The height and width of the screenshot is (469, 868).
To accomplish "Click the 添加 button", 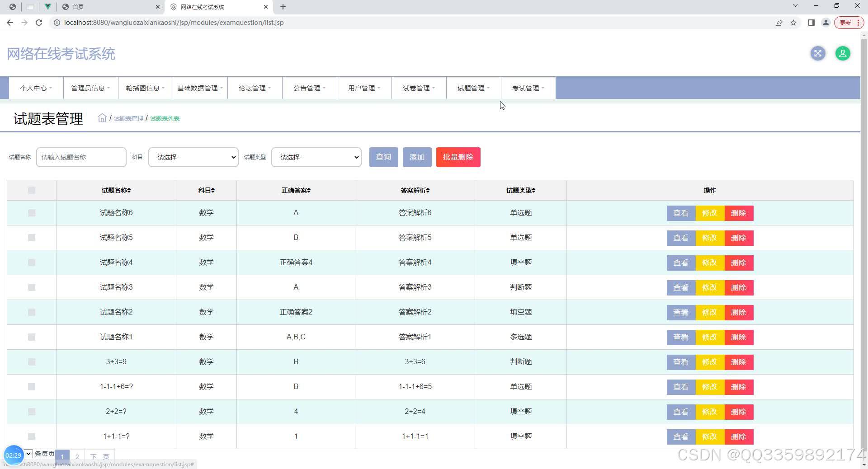I will click(417, 157).
